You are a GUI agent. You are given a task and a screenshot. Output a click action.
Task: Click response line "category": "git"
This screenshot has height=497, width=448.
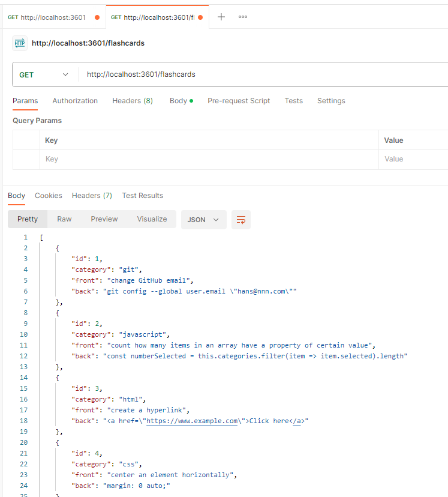[x=106, y=270]
